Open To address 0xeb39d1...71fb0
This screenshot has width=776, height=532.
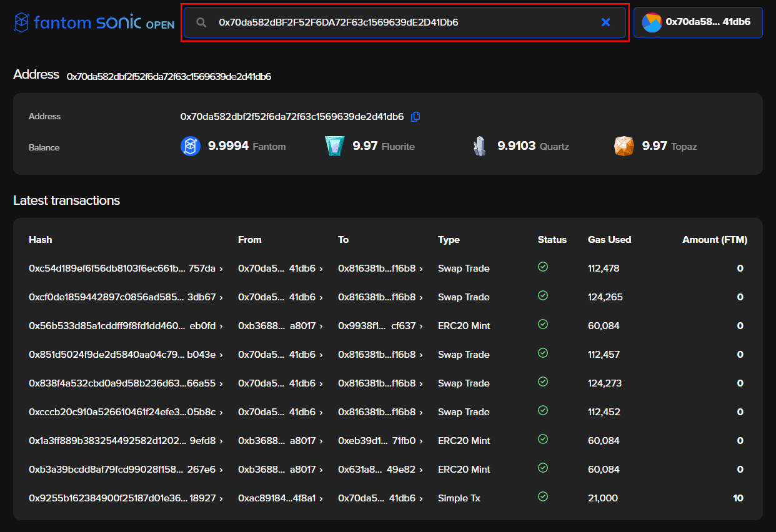pyautogui.click(x=381, y=441)
